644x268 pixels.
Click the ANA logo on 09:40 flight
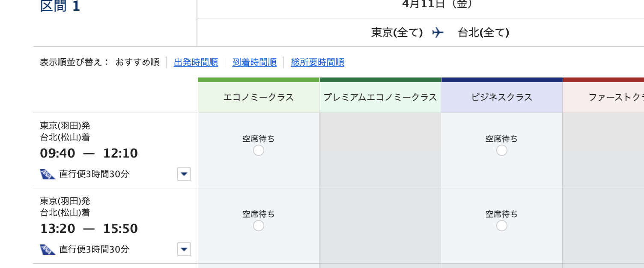click(48, 174)
